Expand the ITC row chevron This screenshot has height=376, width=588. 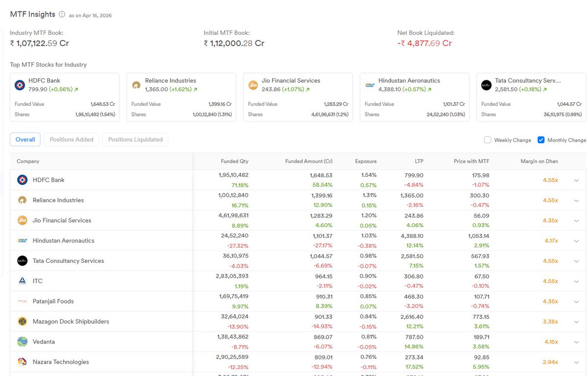coord(576,281)
